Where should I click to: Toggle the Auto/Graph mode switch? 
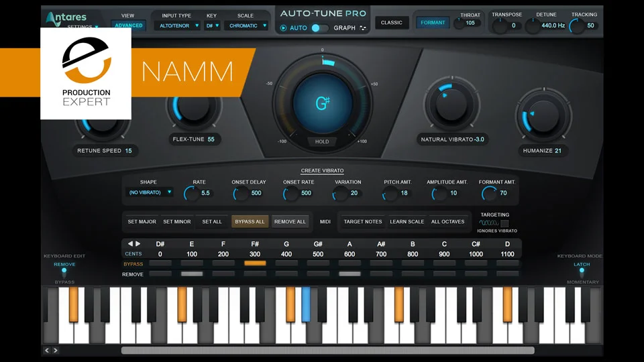(319, 28)
